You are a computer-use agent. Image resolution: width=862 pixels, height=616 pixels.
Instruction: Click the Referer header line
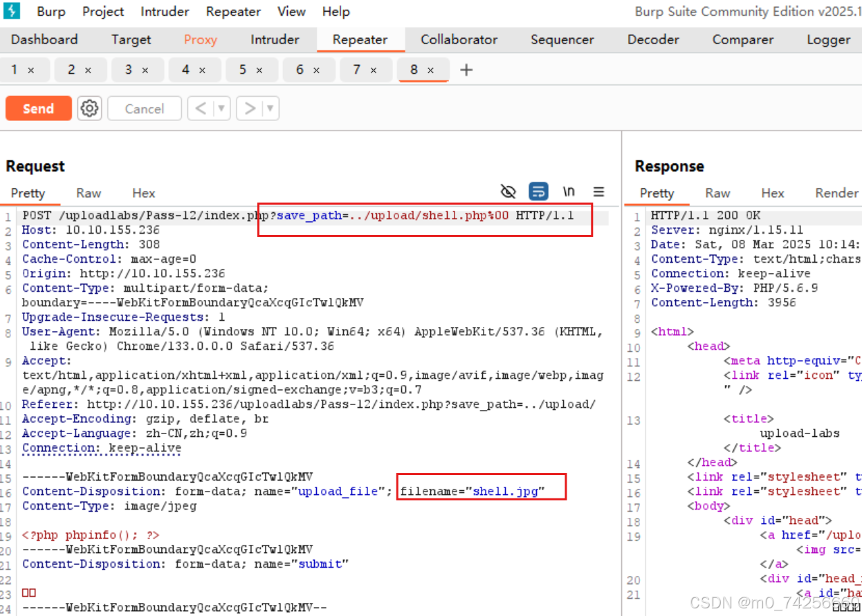(x=309, y=404)
